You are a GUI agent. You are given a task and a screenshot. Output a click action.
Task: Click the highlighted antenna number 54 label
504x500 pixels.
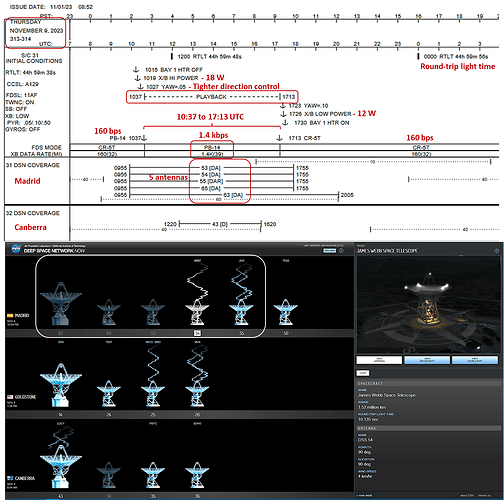(x=197, y=333)
